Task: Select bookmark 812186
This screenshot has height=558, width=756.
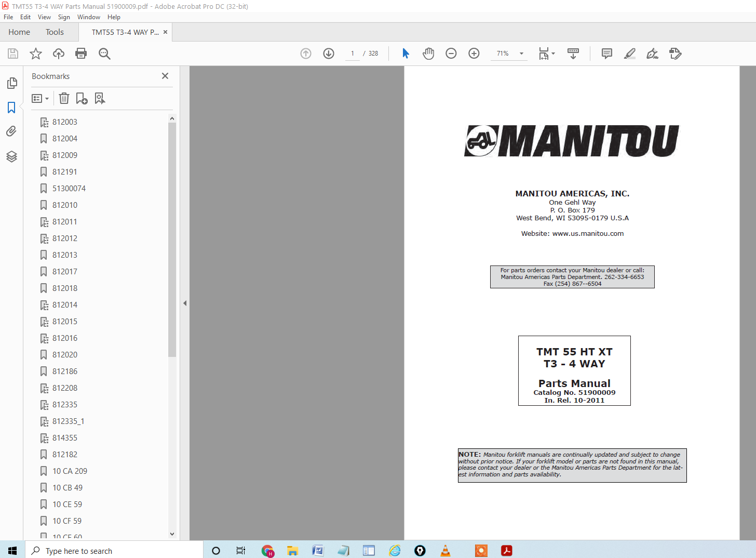Action: (65, 371)
